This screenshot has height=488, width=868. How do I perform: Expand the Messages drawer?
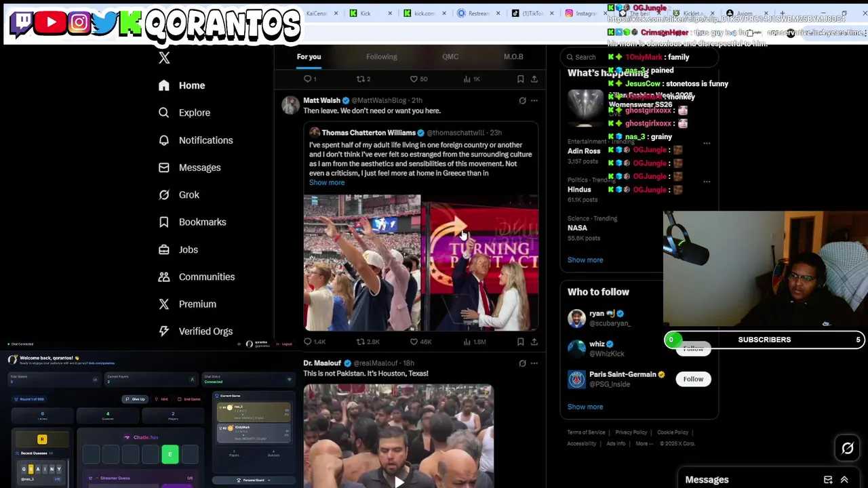(x=844, y=480)
